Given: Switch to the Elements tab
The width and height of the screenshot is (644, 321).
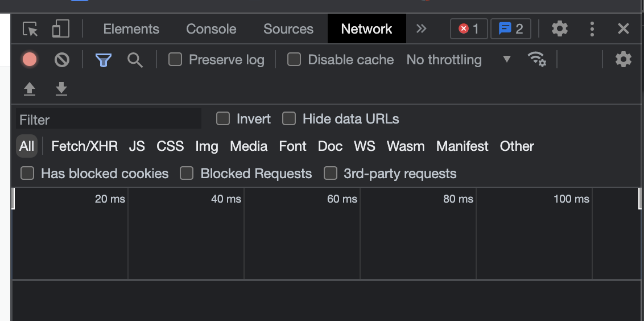Looking at the screenshot, I should click(131, 29).
